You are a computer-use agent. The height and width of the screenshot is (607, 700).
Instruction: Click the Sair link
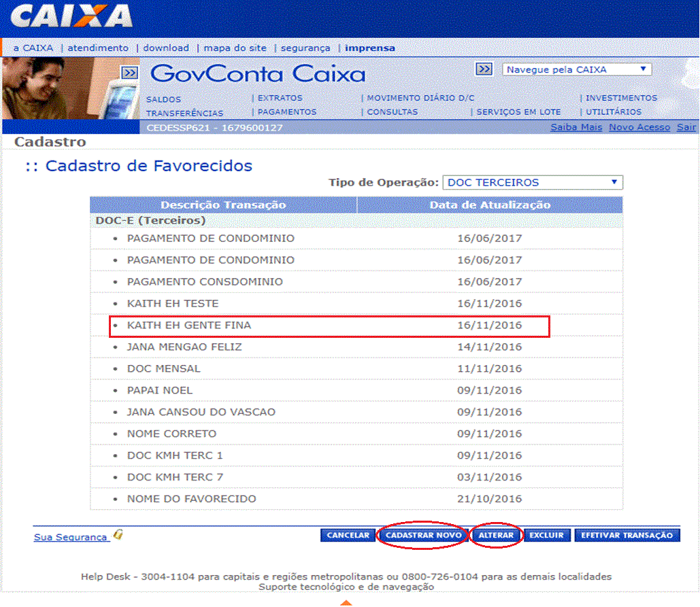click(686, 128)
